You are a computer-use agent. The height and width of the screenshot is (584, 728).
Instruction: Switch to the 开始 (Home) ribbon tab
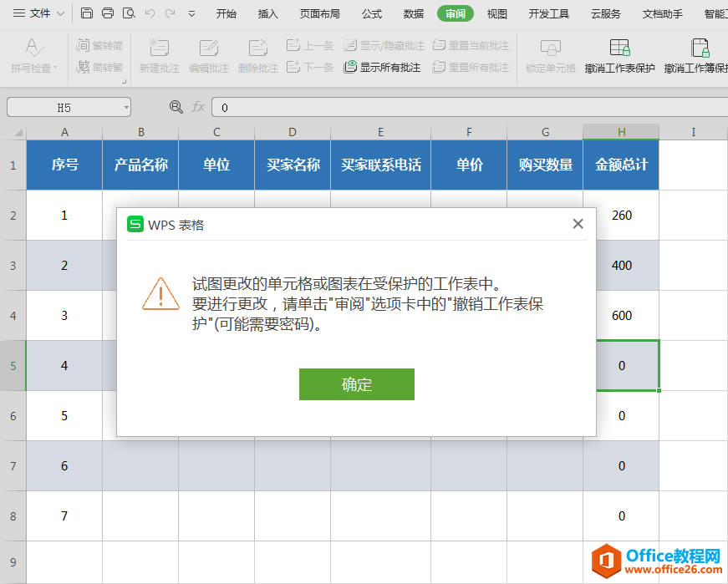pyautogui.click(x=226, y=13)
